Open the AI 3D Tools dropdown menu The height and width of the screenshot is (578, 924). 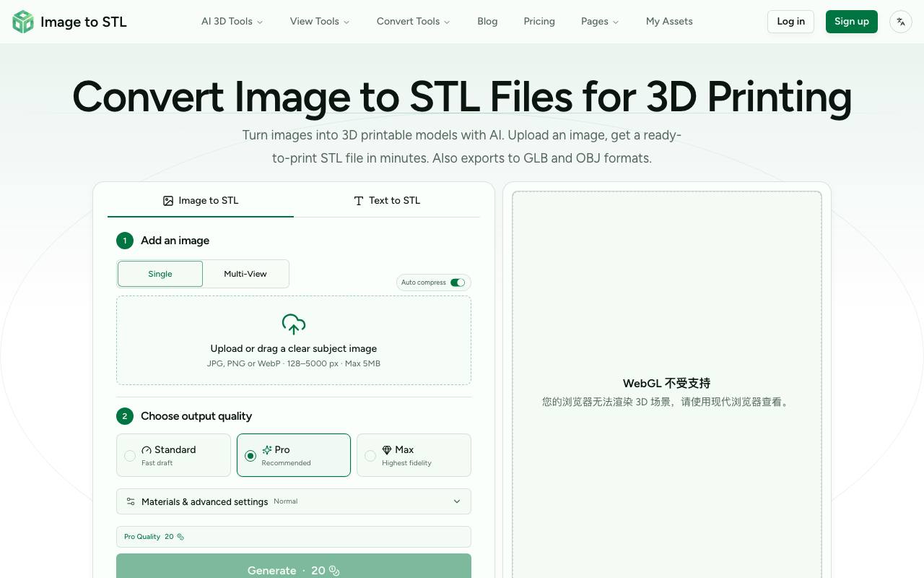pyautogui.click(x=232, y=22)
